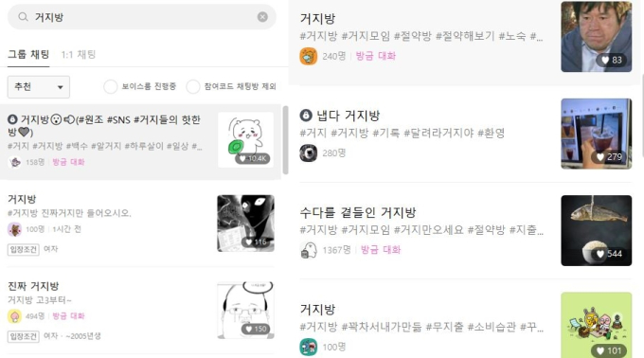644x358 pixels.
Task: Open the 냅다 거지방 chat room
Action: (x=465, y=134)
